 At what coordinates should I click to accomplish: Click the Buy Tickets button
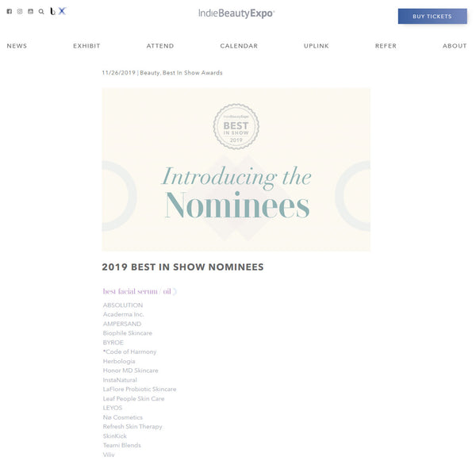[432, 17]
